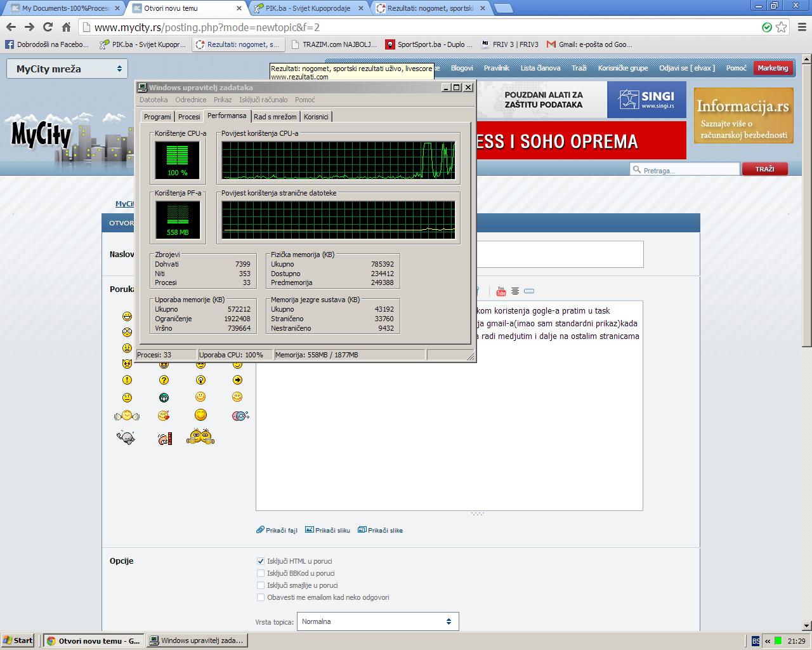Open the SportSport.ba bookmark

click(429, 44)
